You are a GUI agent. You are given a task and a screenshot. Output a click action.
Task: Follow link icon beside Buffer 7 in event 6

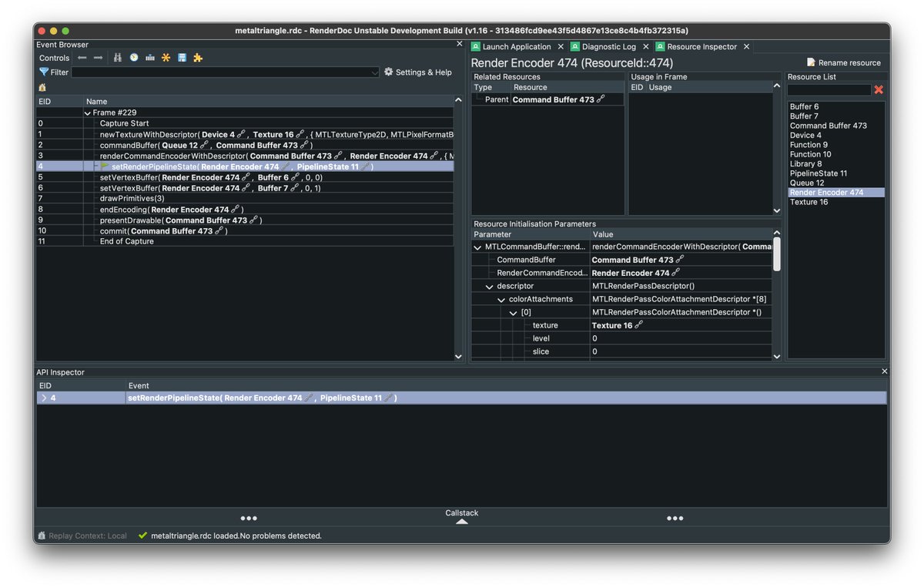pyautogui.click(x=294, y=188)
